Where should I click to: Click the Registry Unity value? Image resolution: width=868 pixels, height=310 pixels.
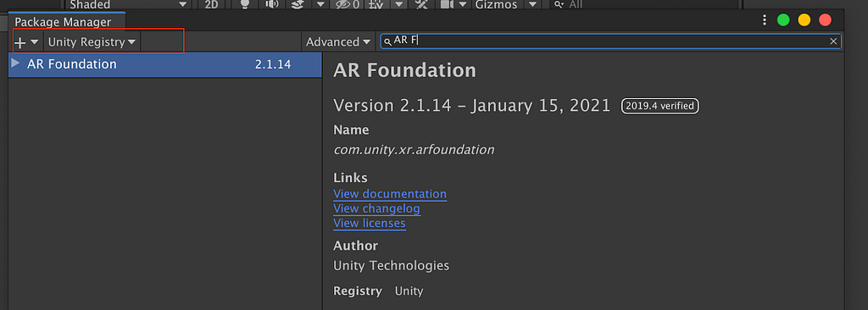click(409, 291)
